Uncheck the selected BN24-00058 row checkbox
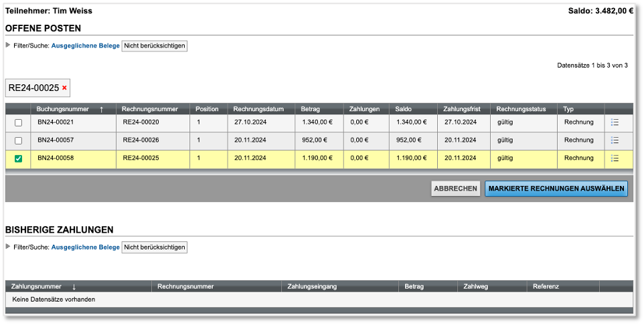 18,158
